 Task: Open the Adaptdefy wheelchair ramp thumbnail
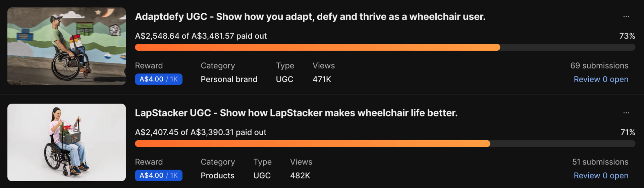click(x=66, y=46)
